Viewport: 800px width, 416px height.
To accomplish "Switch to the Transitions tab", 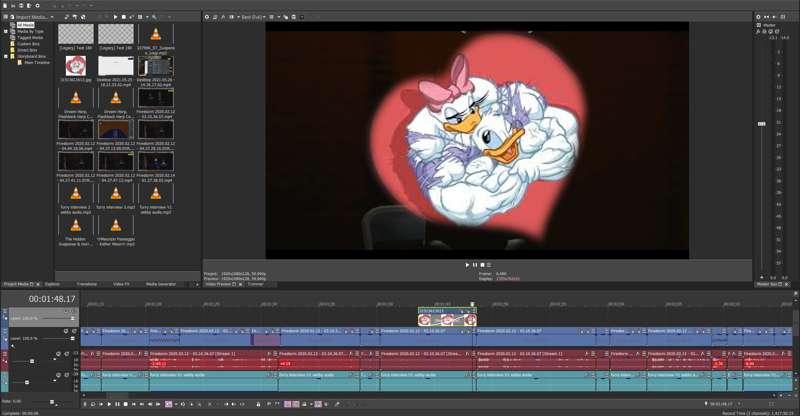I will point(87,284).
